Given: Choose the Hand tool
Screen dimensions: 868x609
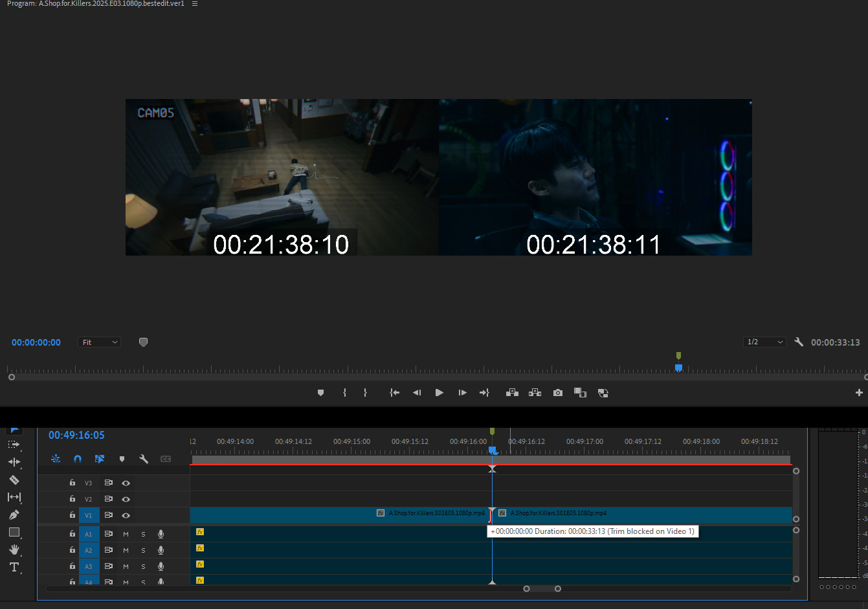Looking at the screenshot, I should tap(14, 549).
